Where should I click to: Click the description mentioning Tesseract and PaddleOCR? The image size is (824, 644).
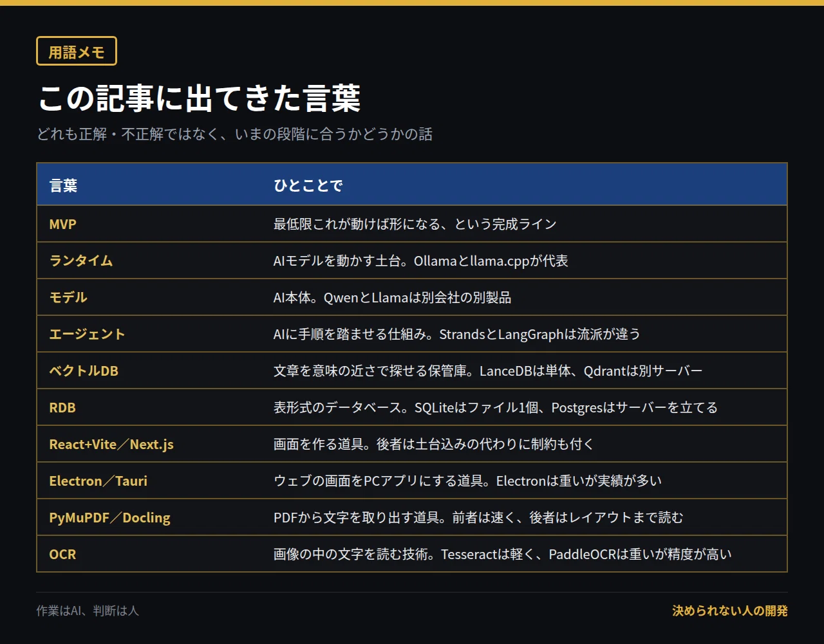503,554
